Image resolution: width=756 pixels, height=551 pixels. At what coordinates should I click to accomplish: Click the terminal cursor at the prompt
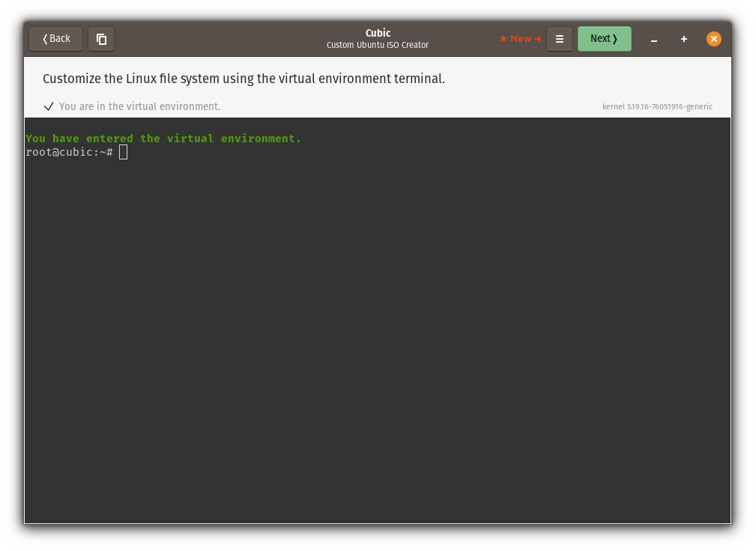pos(123,151)
